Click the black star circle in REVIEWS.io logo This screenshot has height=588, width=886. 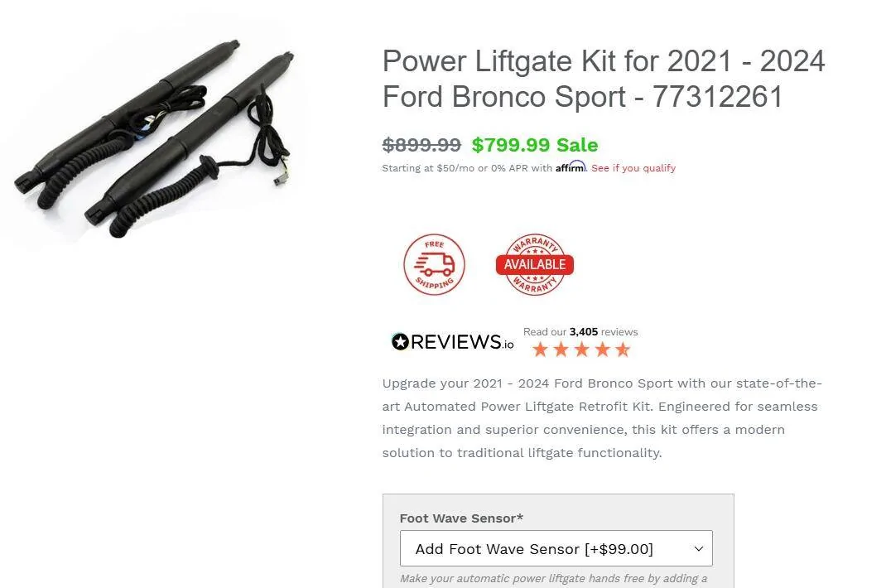coord(400,341)
